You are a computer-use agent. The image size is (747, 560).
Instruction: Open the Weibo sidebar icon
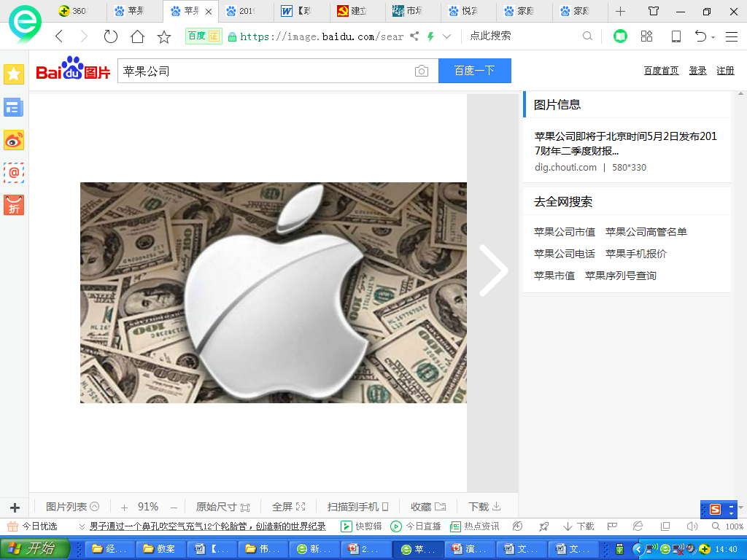[x=14, y=140]
